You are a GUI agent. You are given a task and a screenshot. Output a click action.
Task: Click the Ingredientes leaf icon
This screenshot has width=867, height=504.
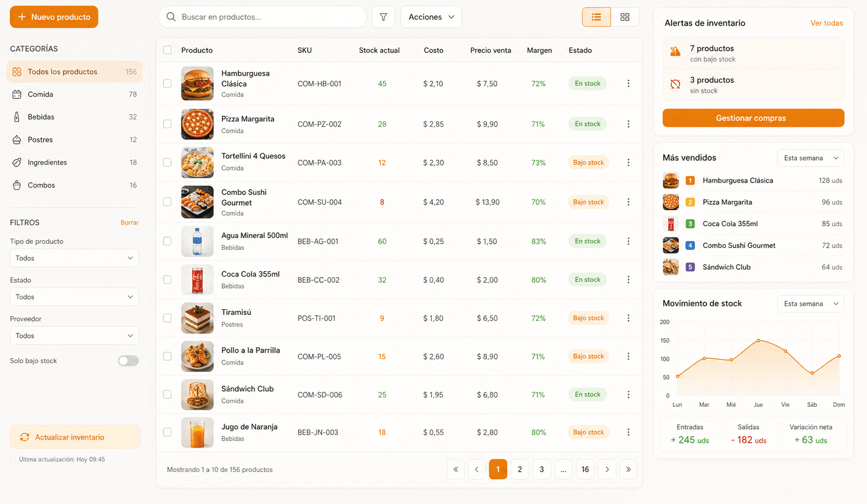(x=17, y=162)
